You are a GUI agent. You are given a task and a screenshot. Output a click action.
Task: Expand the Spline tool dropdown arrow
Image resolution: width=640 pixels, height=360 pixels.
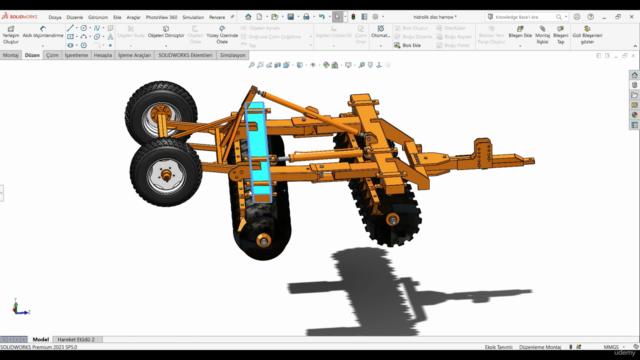point(103,28)
